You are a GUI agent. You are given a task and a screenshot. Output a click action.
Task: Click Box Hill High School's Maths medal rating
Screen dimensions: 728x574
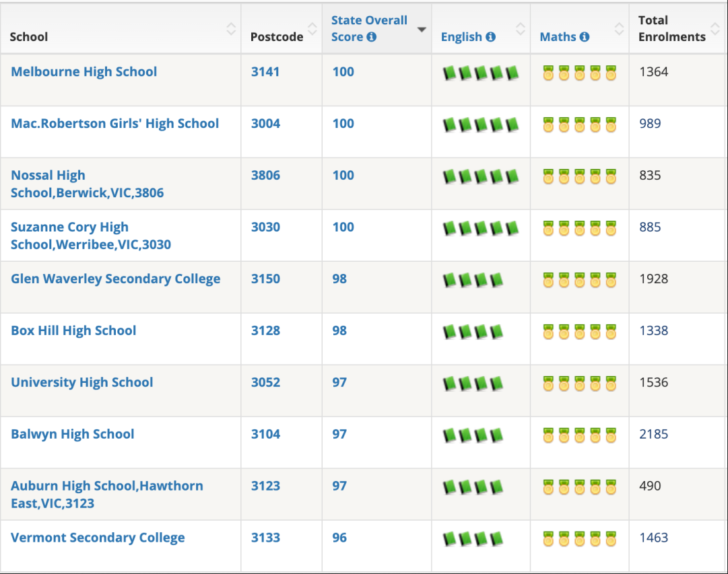coord(579,332)
